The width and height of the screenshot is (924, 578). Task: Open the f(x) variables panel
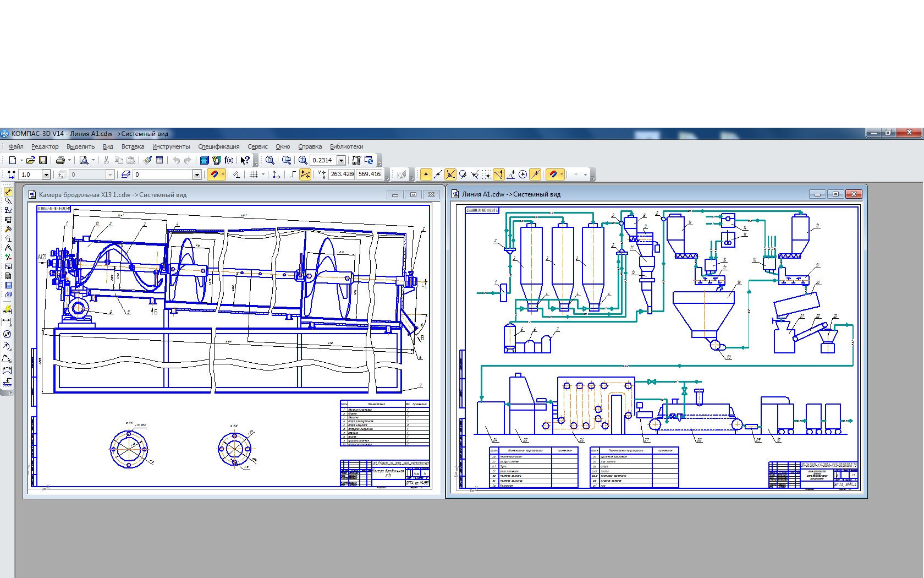229,160
